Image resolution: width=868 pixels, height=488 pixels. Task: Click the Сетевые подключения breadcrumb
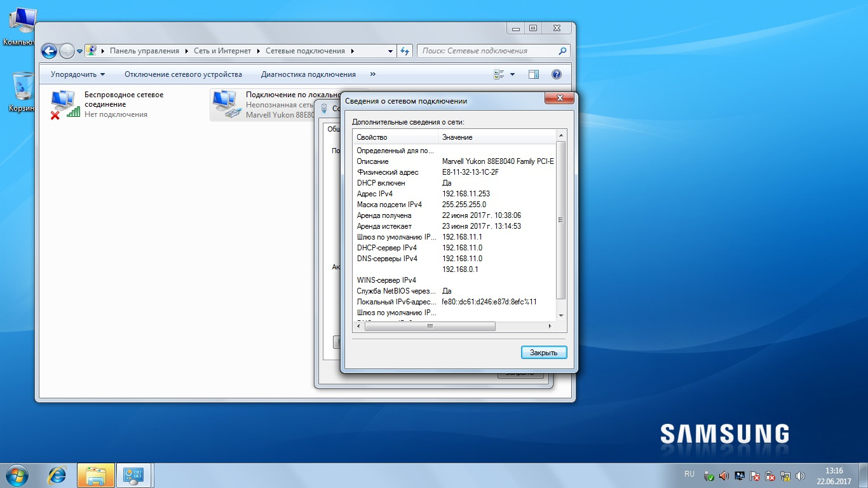pos(306,51)
